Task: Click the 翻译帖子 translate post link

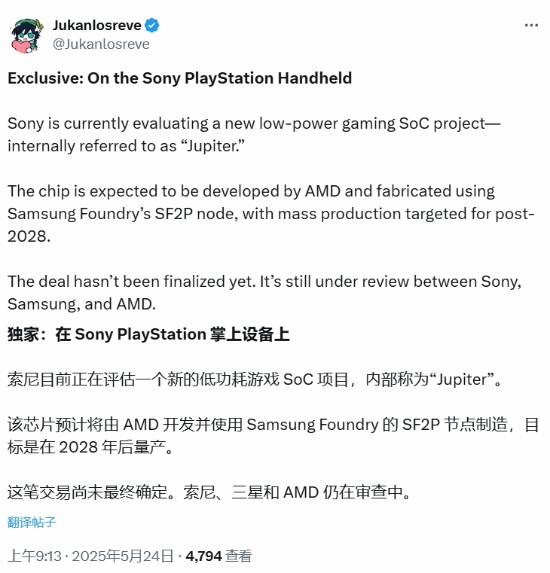Action: (32, 522)
